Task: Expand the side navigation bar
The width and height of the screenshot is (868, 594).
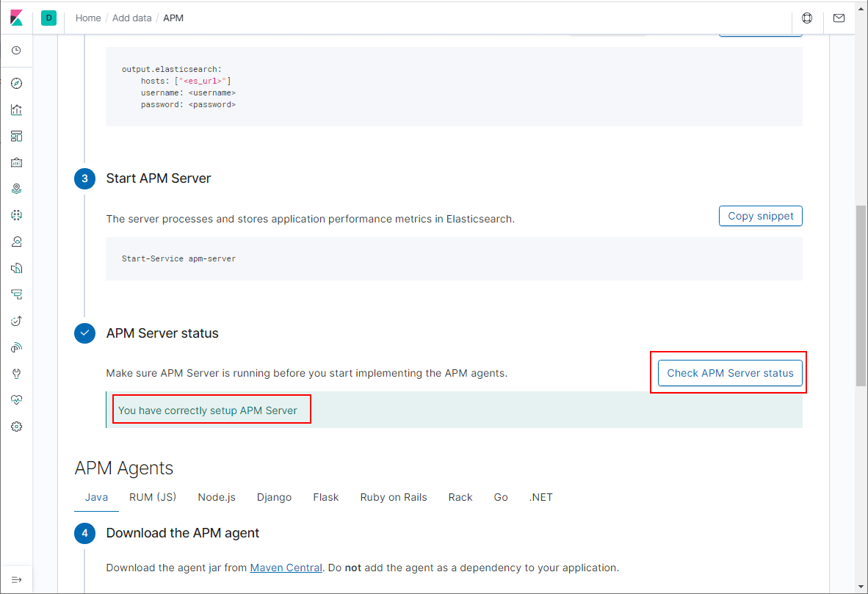Action: [x=17, y=579]
